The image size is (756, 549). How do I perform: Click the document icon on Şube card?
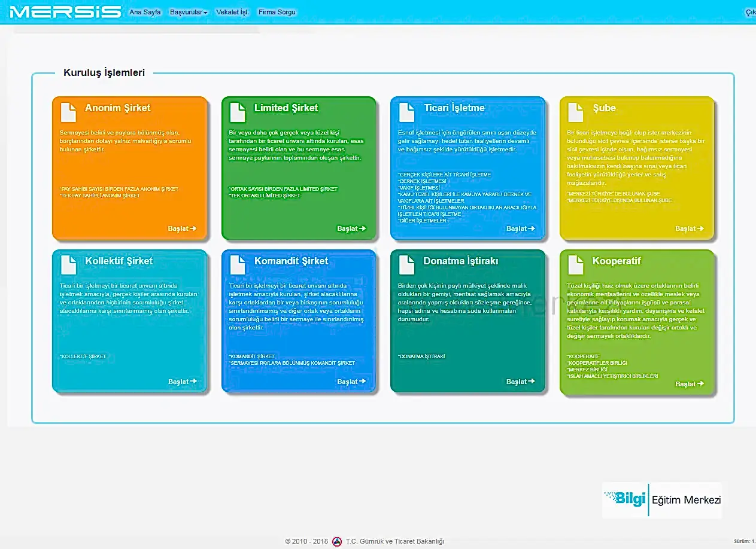click(x=576, y=112)
